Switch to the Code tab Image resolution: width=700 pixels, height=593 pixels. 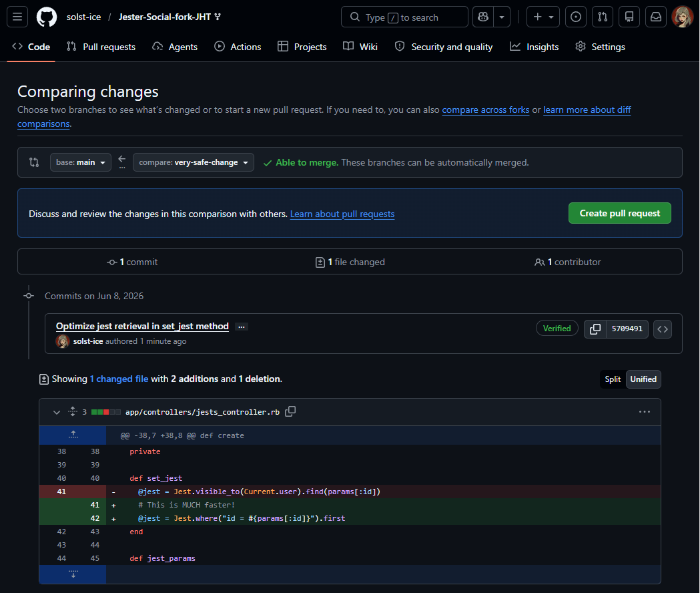[x=31, y=47]
